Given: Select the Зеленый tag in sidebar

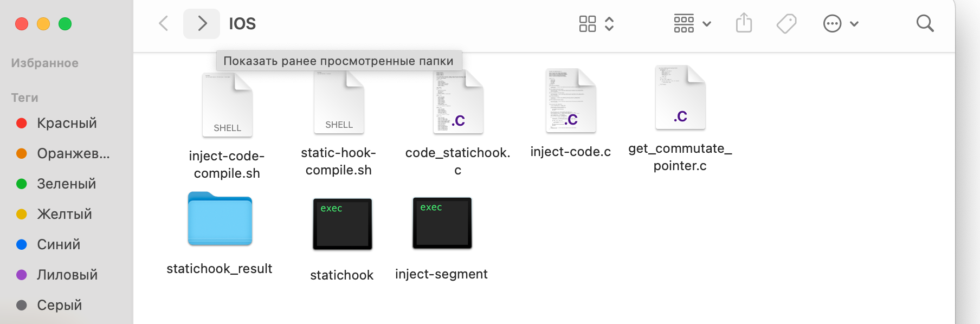Looking at the screenshot, I should [66, 184].
